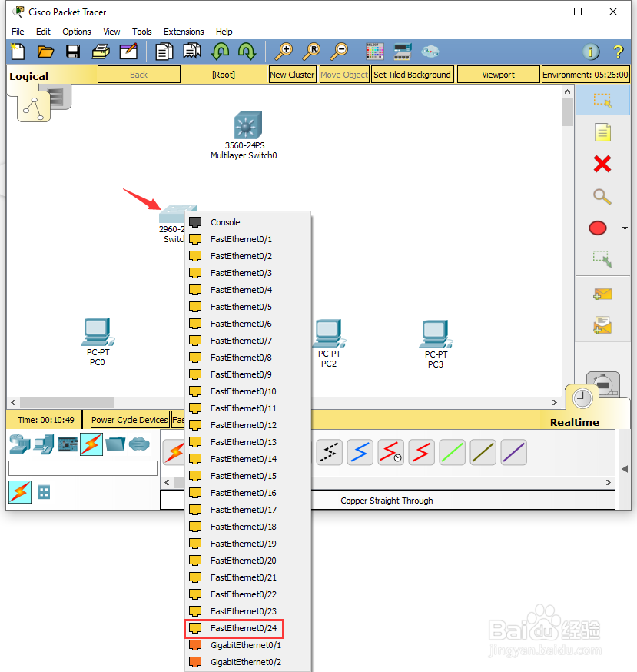Click the Viewport button

pos(498,75)
